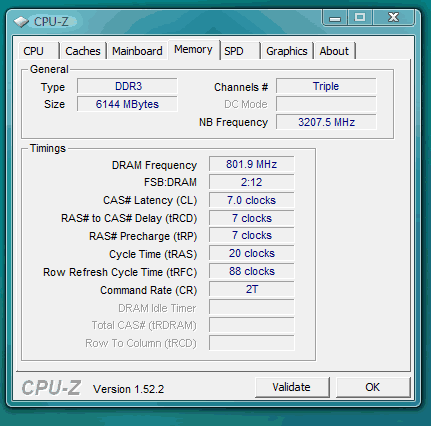
Task: Click the Type label in General
Action: 53,88
